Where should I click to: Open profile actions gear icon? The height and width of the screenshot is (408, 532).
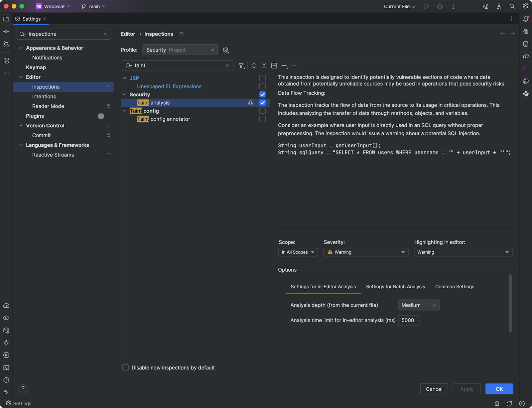coord(226,50)
